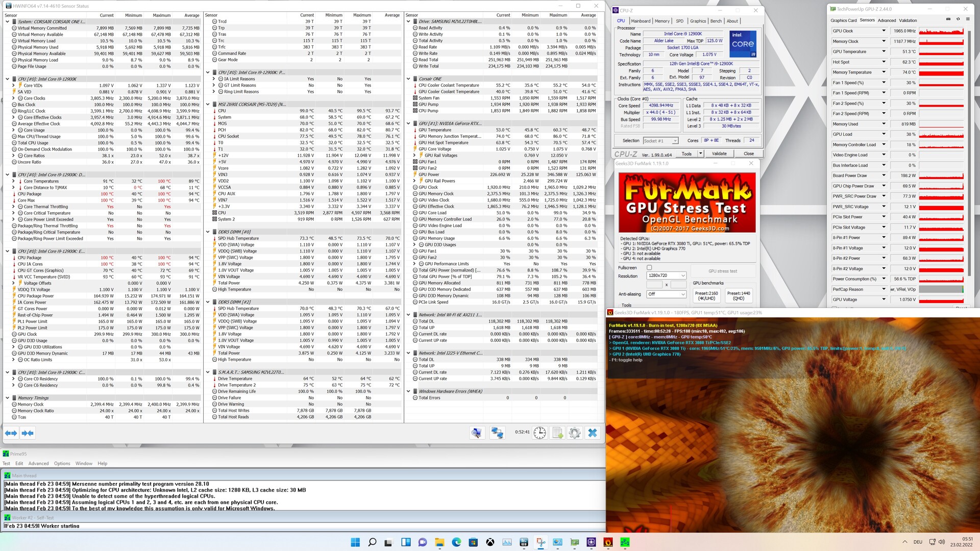980x551 pixels.
Task: Open Microsoft Edge from taskbar
Action: [456, 542]
